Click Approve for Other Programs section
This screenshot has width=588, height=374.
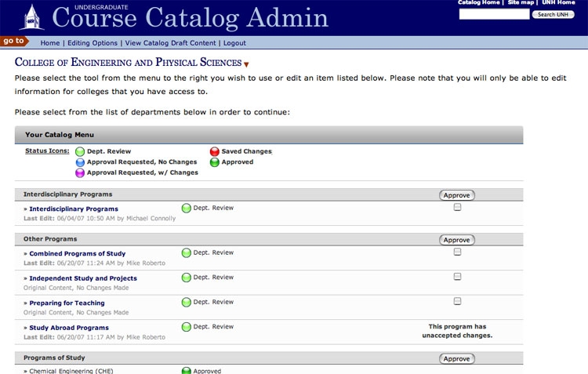457,240
